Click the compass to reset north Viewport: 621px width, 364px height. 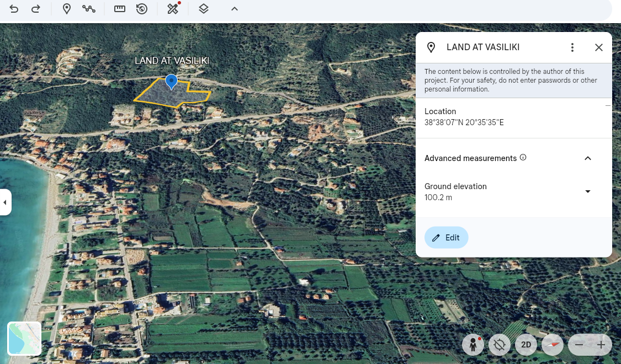point(552,345)
